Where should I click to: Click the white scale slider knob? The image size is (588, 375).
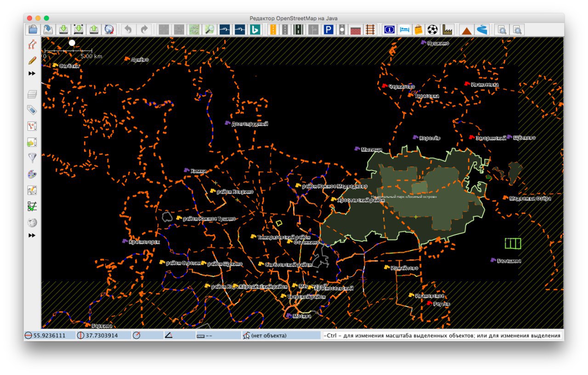point(72,43)
